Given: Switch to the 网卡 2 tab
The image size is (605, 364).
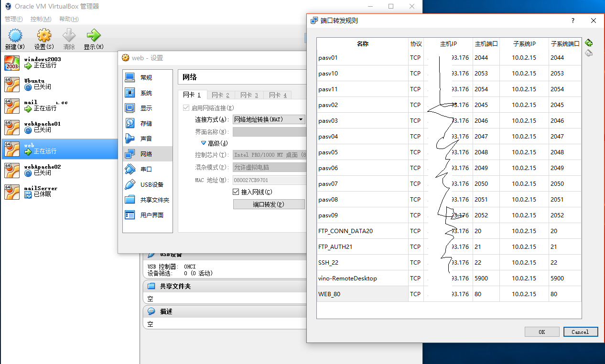Looking at the screenshot, I should 221,95.
